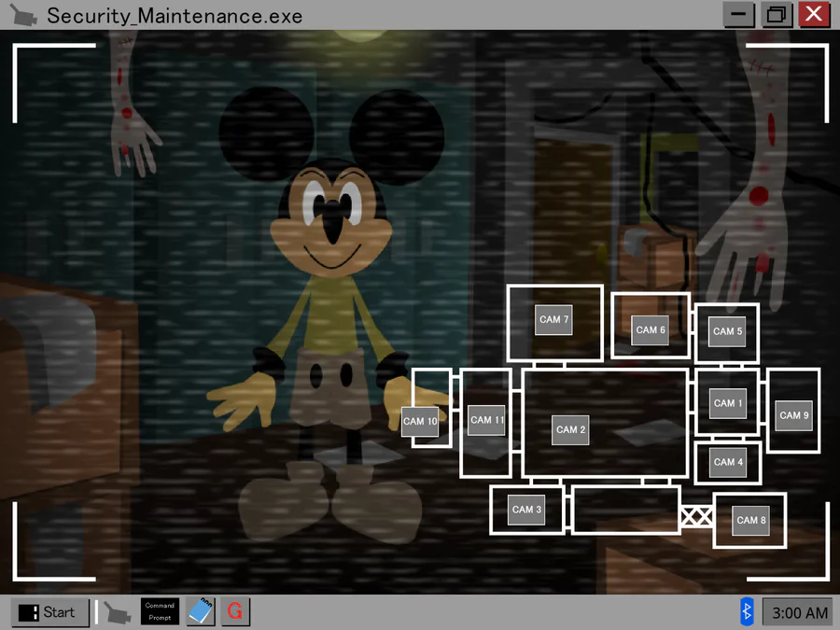Select CAM 8 camera button

(x=750, y=520)
